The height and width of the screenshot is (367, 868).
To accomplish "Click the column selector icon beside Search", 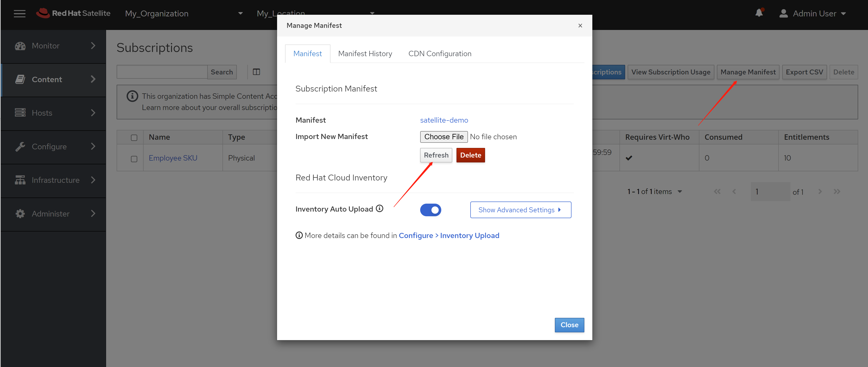I will 256,72.
